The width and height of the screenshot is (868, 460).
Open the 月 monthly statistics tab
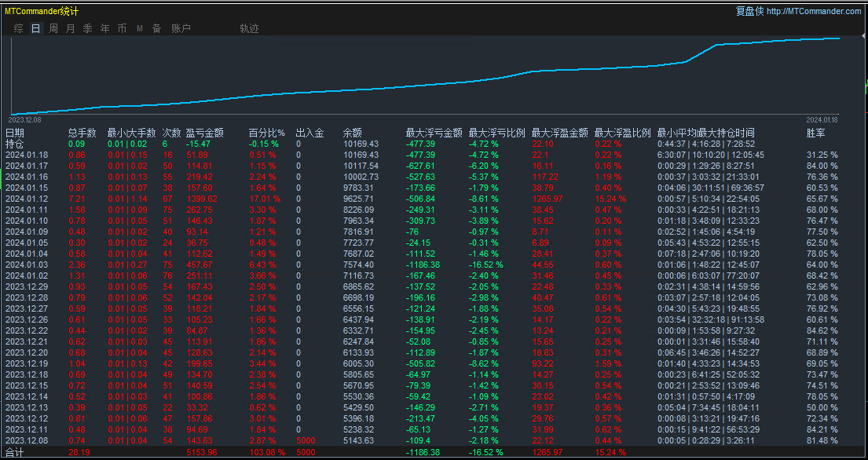click(x=70, y=28)
